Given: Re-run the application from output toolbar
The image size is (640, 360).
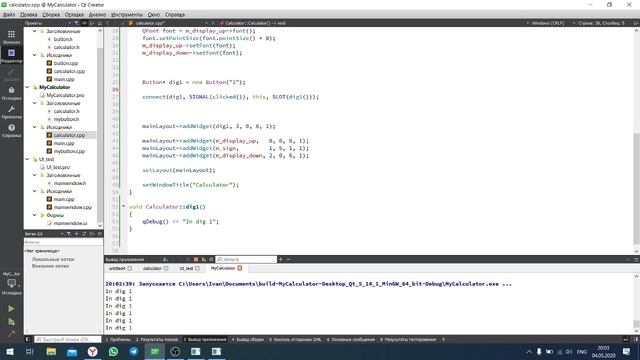Looking at the screenshot, I should (x=204, y=260).
